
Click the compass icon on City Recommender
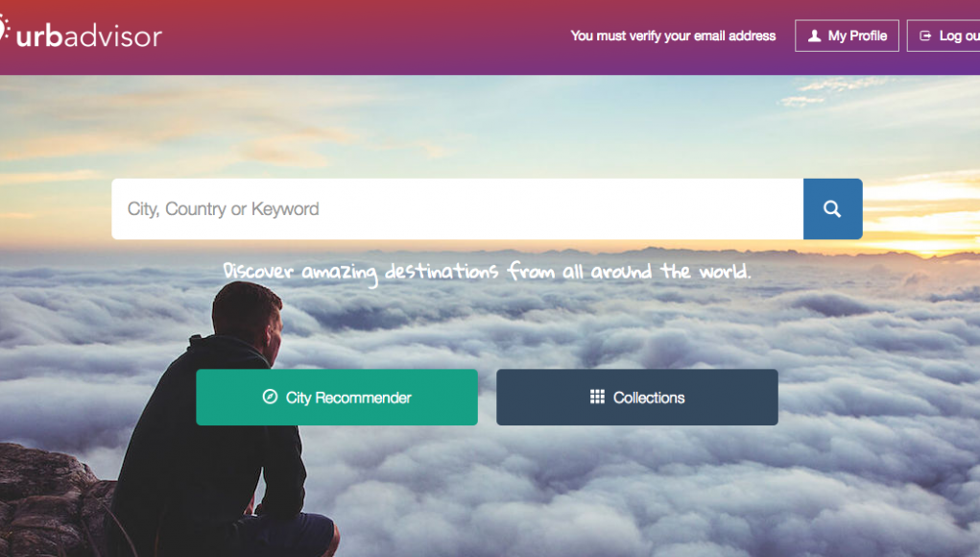pos(270,397)
